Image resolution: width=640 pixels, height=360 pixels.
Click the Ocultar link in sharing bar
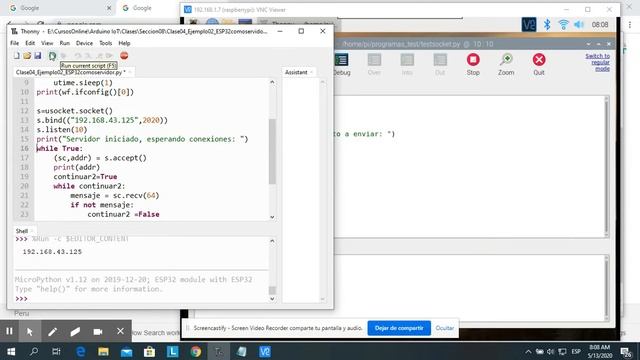444,328
